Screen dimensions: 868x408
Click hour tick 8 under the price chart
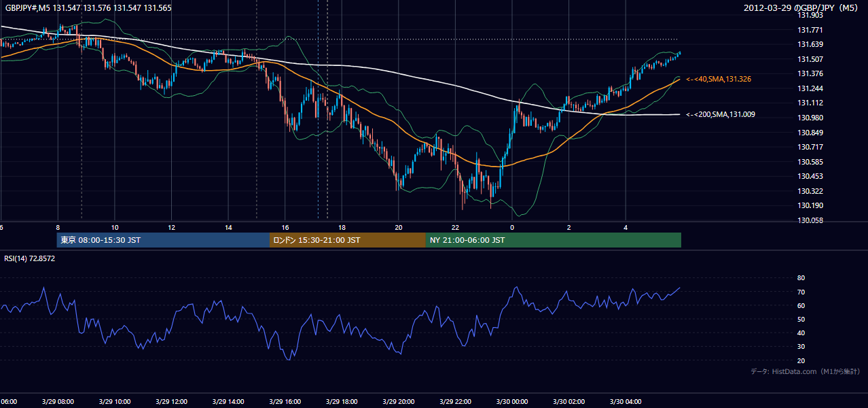[x=58, y=228]
